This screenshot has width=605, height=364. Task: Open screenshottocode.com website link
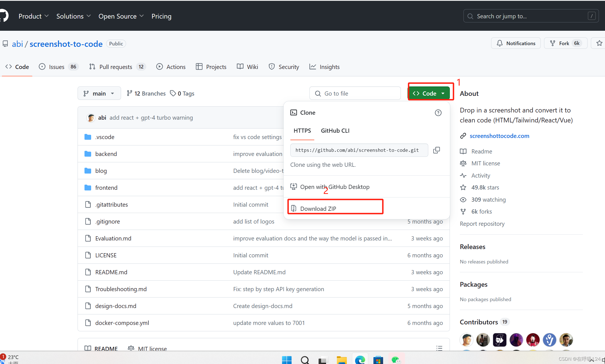pyautogui.click(x=499, y=136)
